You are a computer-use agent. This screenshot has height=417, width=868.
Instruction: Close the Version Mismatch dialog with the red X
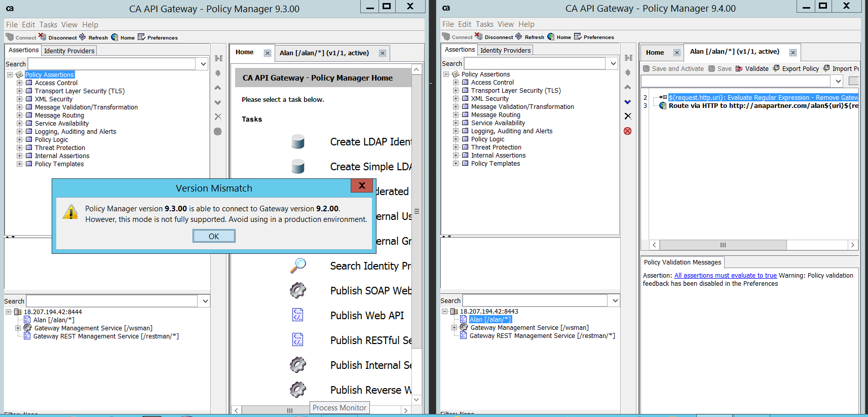click(362, 185)
